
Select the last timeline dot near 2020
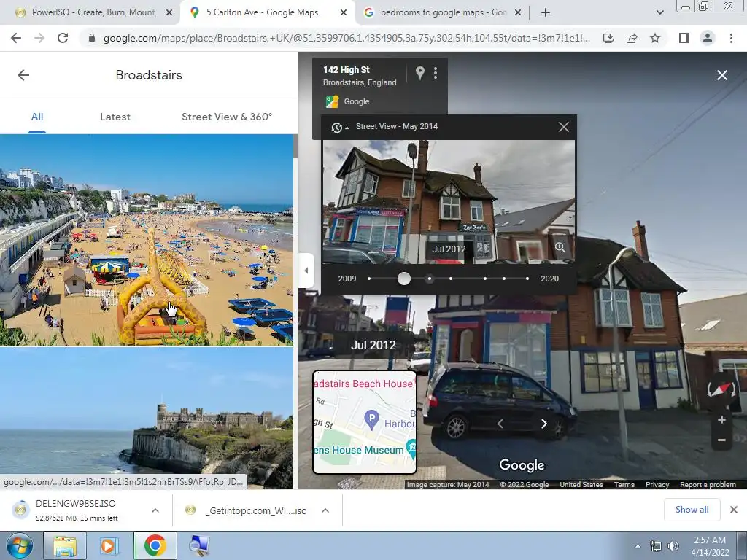tap(527, 279)
